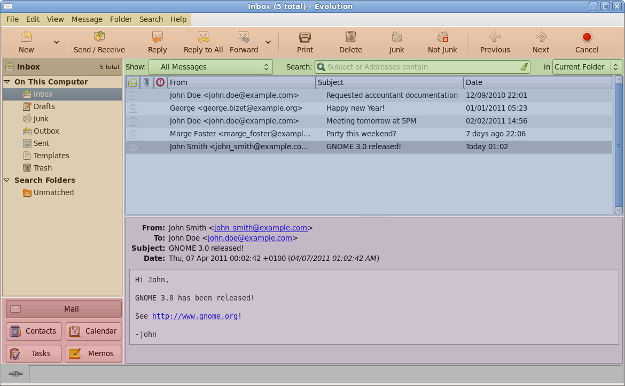Mark message as Junk
Image resolution: width=625 pixels, height=386 pixels.
click(x=396, y=42)
